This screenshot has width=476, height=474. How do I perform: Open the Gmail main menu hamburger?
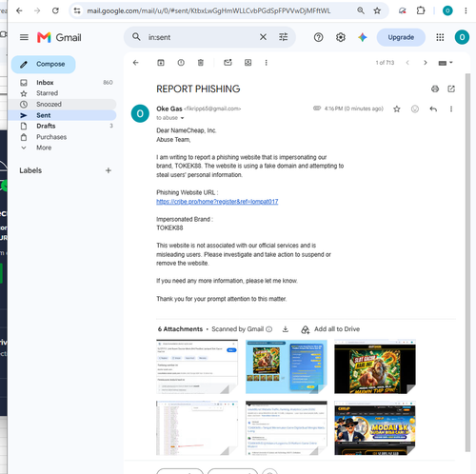(x=24, y=37)
